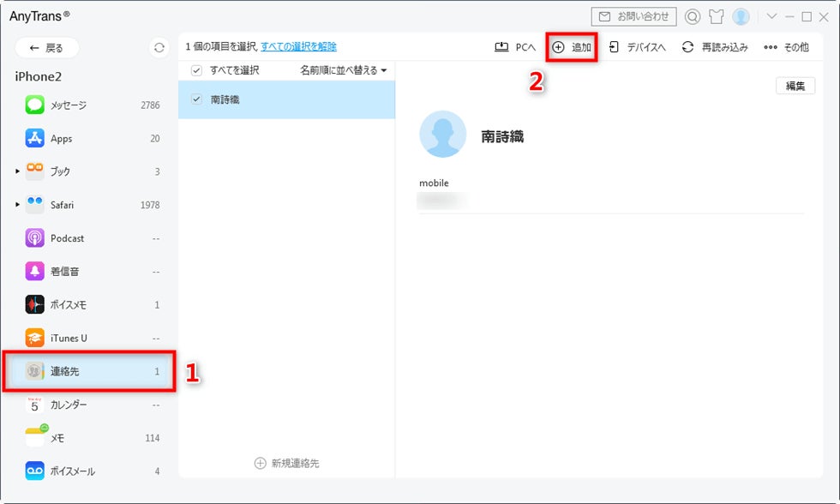This screenshot has height=504, width=840.
Task: Open the iTunes U icon
Action: [35, 338]
